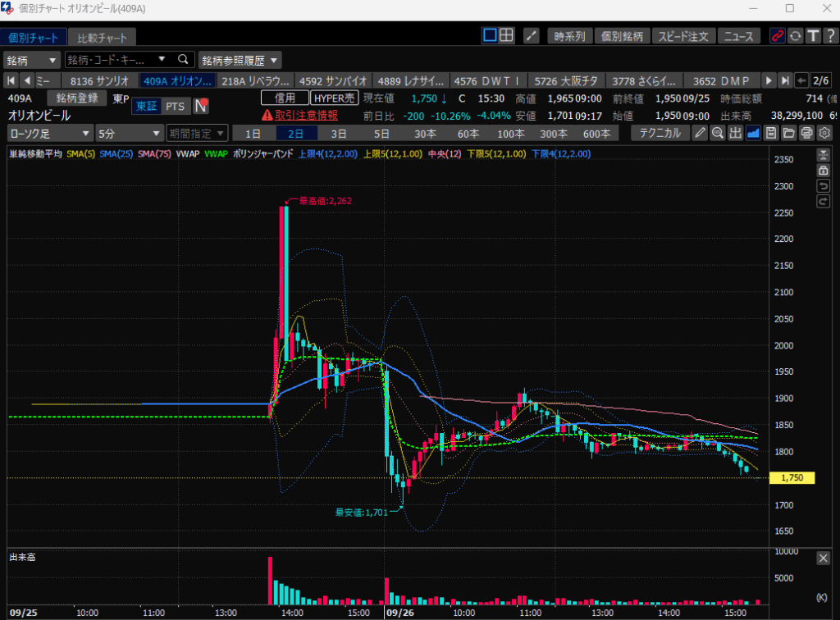Expand the 銘柄参照履歴 dropdown
Image resolution: width=840 pixels, height=620 pixels.
240,60
